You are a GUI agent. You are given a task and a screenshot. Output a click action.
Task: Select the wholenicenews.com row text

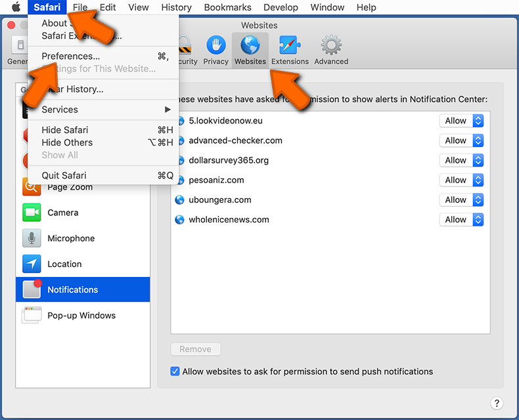229,220
